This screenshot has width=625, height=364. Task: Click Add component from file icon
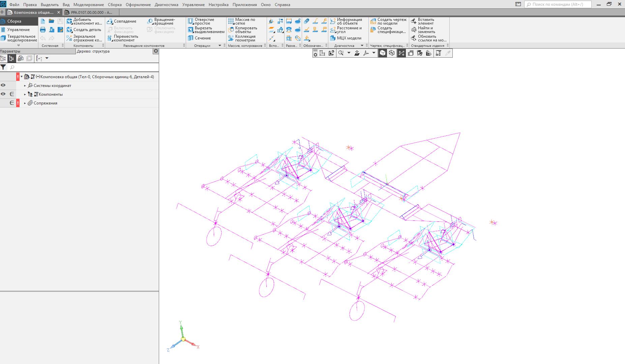(69, 21)
